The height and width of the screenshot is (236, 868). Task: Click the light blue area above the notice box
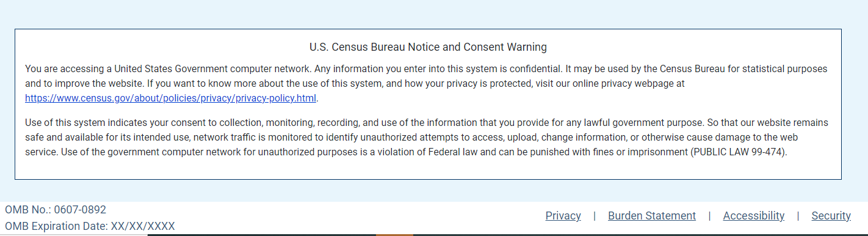tap(434, 13)
